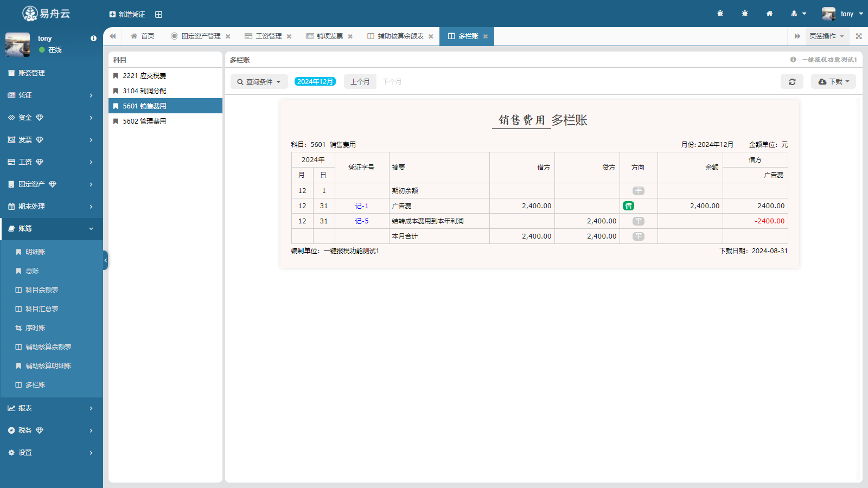Expand the 期末处理 sidebar menu
The width and height of the screenshot is (868, 488).
(52, 206)
